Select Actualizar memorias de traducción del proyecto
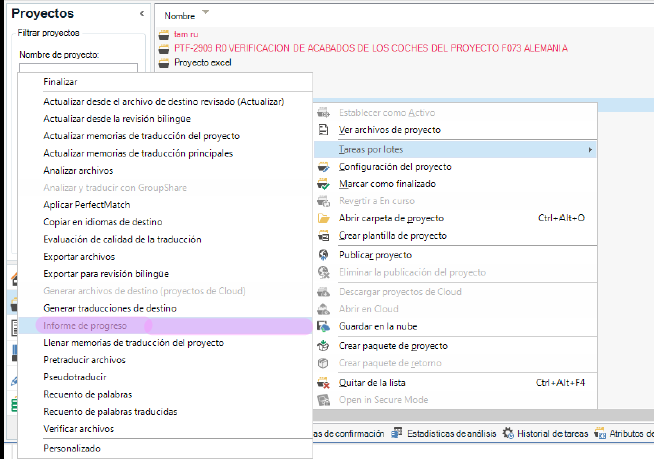 coord(165,136)
